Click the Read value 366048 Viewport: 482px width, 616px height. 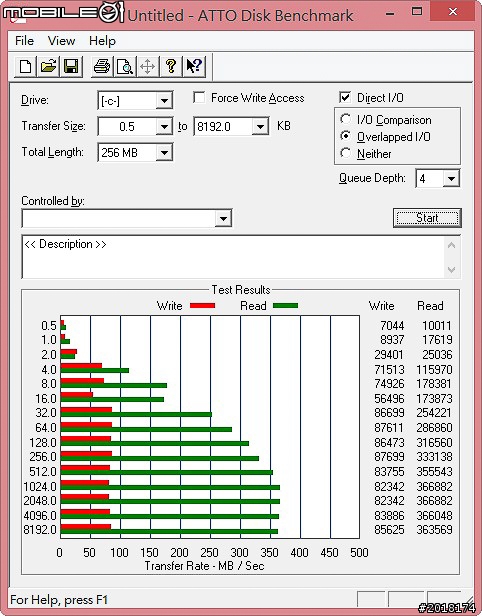[x=434, y=515]
